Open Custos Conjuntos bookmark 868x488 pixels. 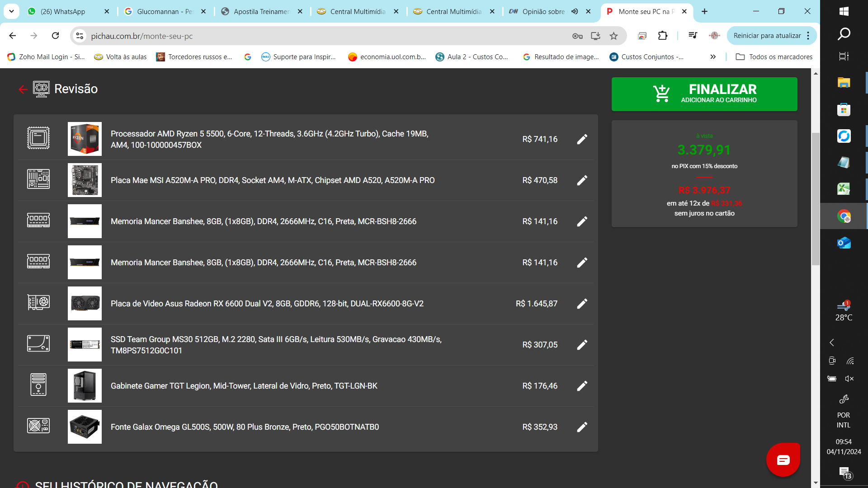point(646,57)
